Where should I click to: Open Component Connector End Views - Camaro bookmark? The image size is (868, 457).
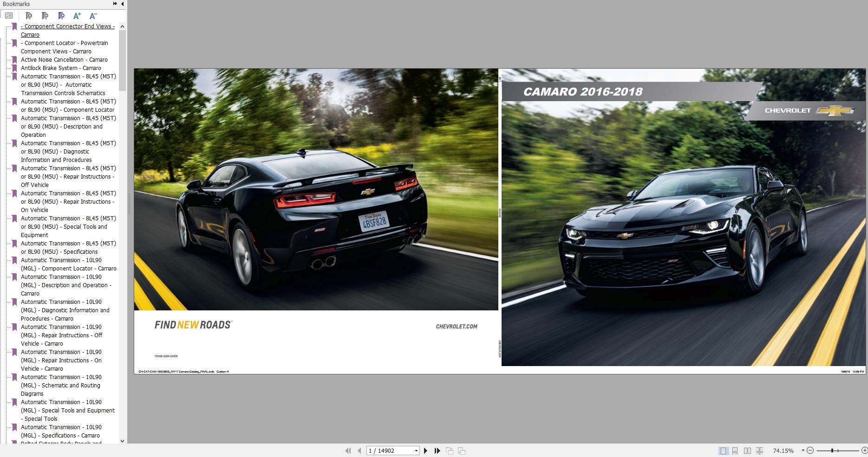[x=68, y=31]
